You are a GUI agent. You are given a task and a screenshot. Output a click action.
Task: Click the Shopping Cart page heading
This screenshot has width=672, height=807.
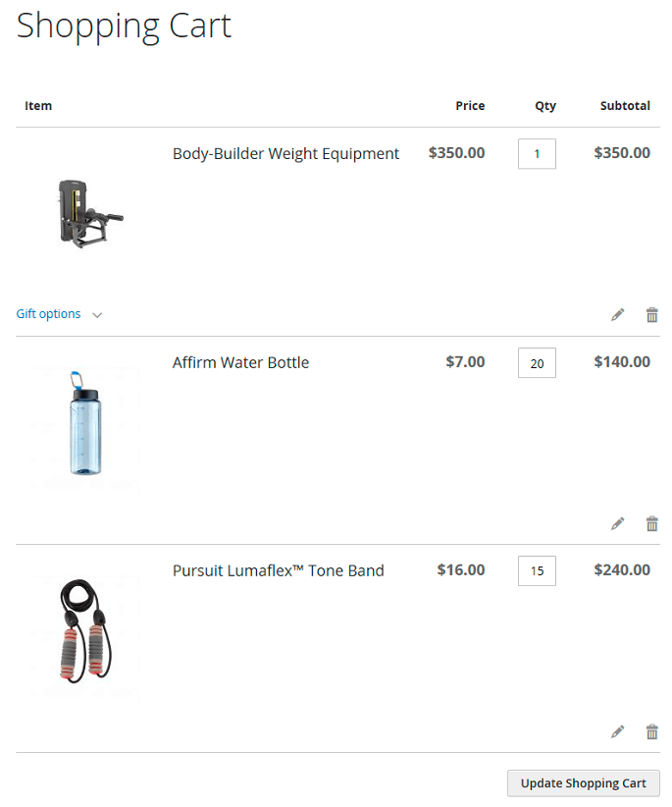tap(124, 26)
